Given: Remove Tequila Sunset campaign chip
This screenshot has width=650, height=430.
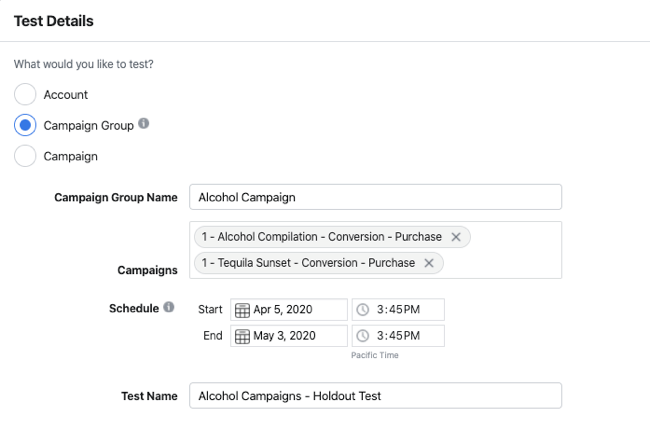Looking at the screenshot, I should pos(429,263).
